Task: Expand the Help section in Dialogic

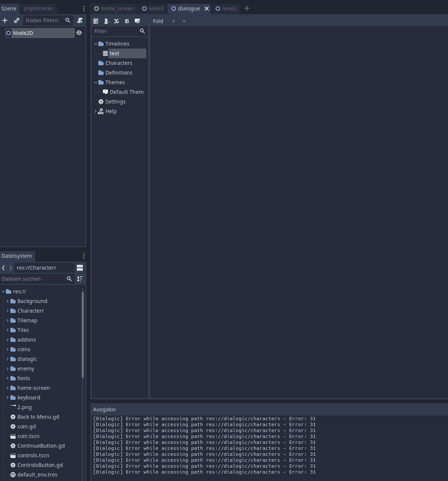Action: click(x=96, y=111)
